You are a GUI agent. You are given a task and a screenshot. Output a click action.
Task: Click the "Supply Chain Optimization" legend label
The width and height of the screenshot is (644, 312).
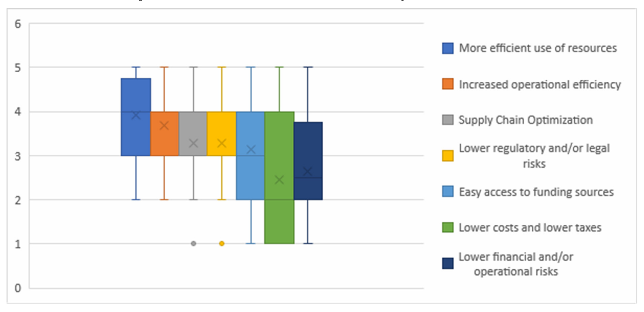pyautogui.click(x=526, y=120)
